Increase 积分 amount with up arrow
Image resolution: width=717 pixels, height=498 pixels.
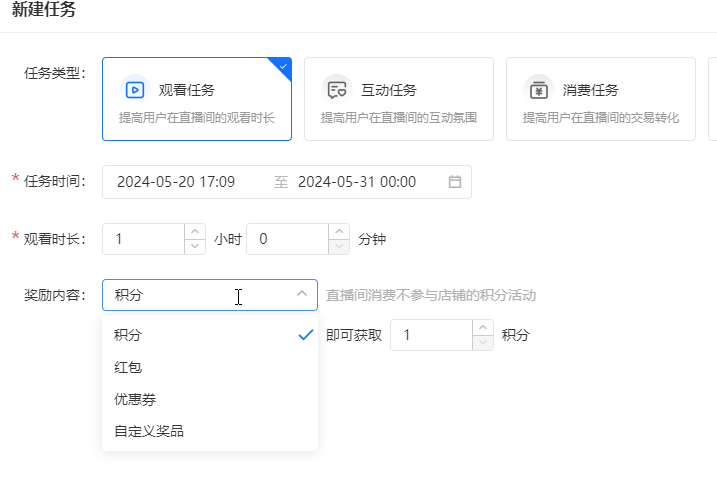coord(483,327)
